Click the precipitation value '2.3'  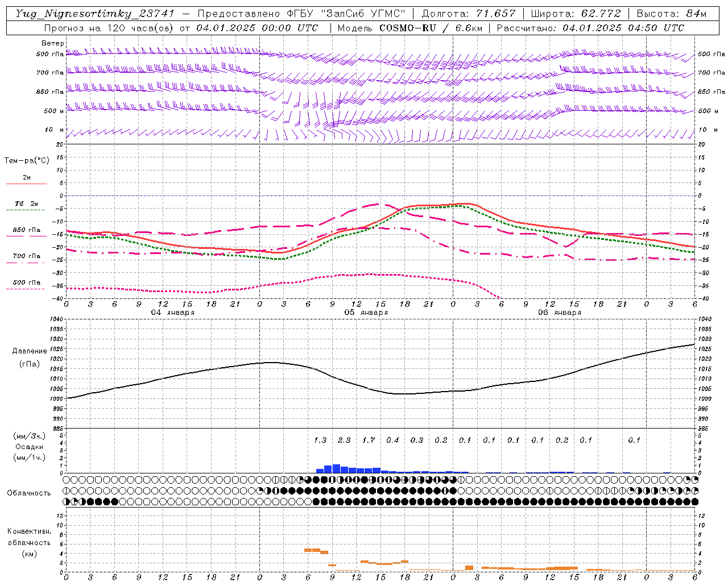[x=344, y=440]
